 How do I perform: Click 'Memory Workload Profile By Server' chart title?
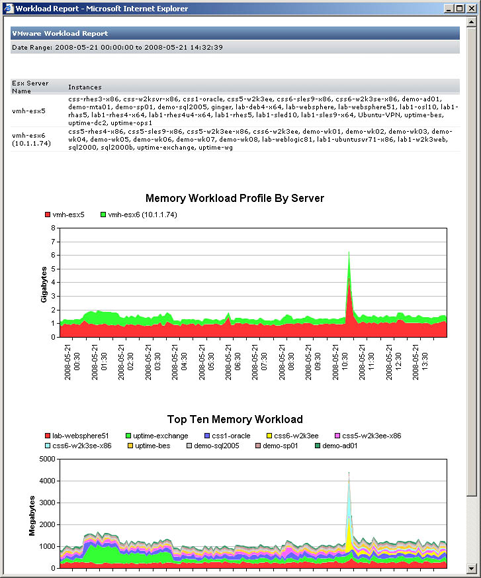(x=235, y=198)
